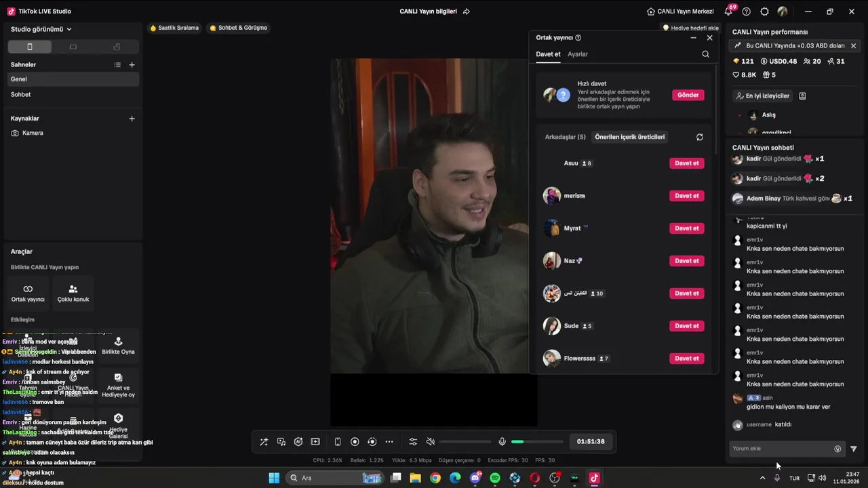Dismiss the +0.03 ABD doları banner
The width and height of the screenshot is (868, 488).
click(x=853, y=46)
